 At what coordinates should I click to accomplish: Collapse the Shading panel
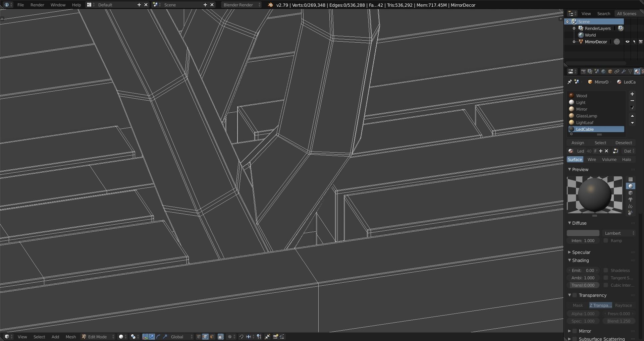pyautogui.click(x=570, y=260)
